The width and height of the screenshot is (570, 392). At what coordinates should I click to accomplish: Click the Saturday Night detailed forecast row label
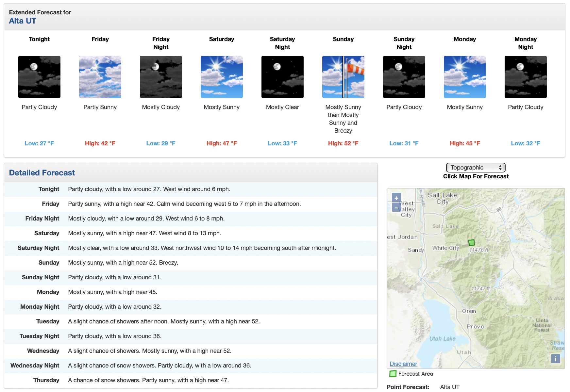tap(38, 248)
